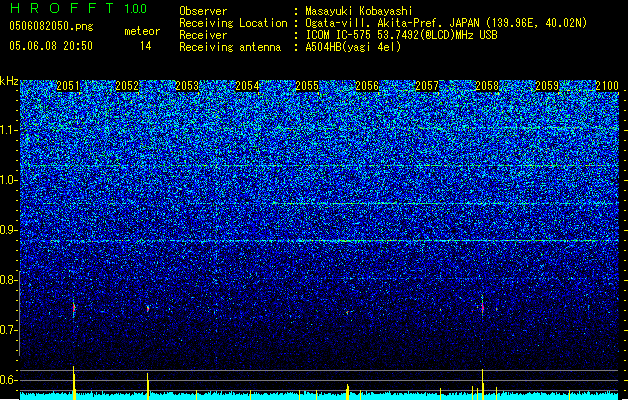Click the 2052 time marker

(127, 86)
